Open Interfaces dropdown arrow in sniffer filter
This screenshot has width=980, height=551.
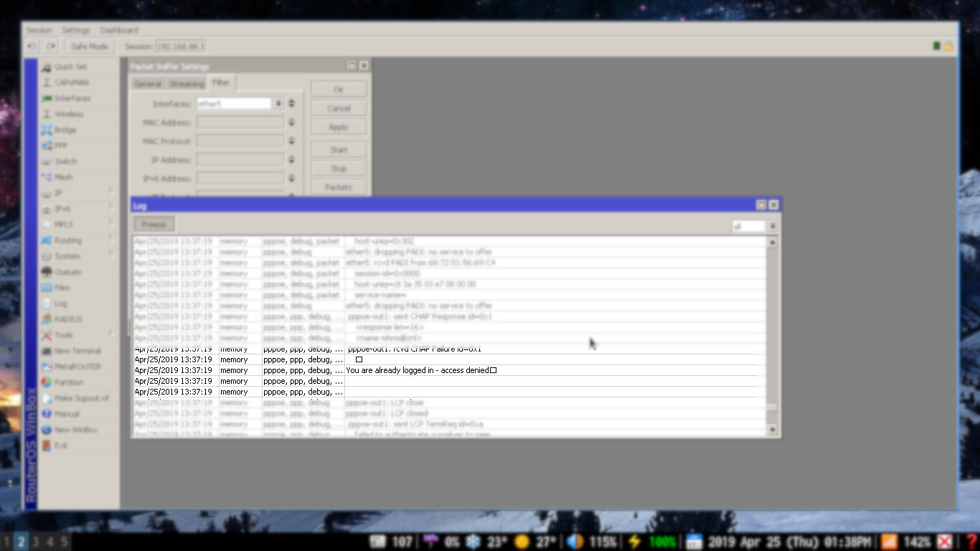[x=278, y=104]
